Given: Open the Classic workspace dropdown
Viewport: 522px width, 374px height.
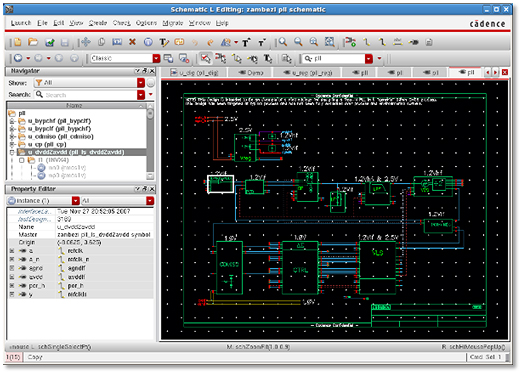Looking at the screenshot, I should [x=156, y=58].
